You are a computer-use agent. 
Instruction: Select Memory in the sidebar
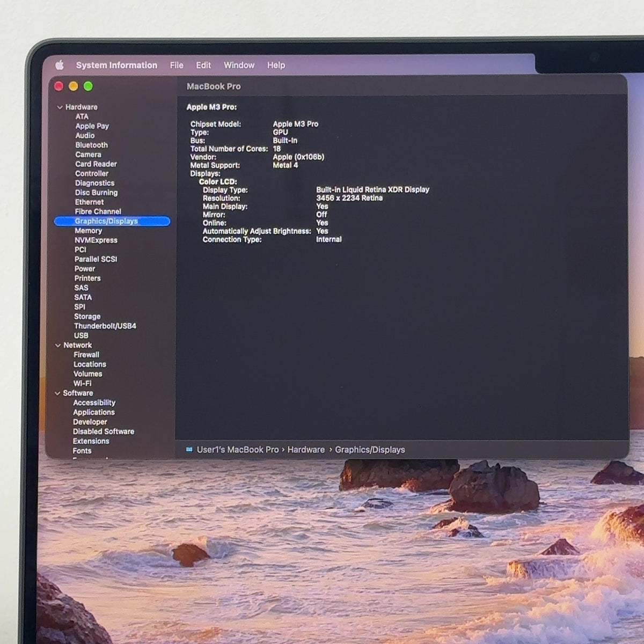pos(88,231)
